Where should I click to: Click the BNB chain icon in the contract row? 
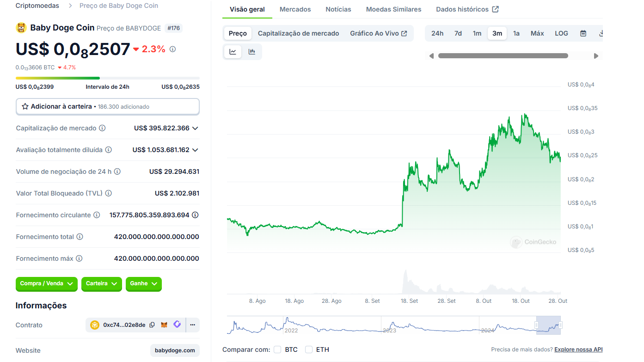[x=95, y=325]
